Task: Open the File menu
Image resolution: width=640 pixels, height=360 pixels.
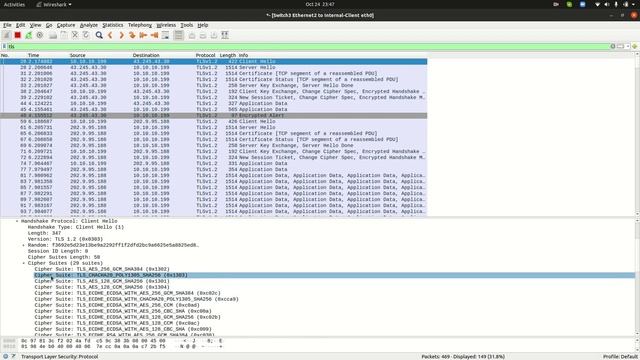Action: click(7, 25)
